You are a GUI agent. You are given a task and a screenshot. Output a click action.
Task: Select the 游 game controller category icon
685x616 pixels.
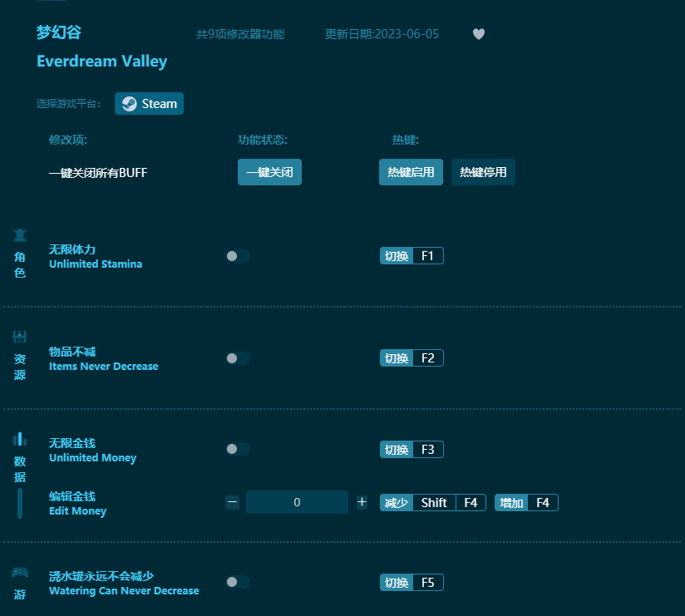[x=20, y=572]
